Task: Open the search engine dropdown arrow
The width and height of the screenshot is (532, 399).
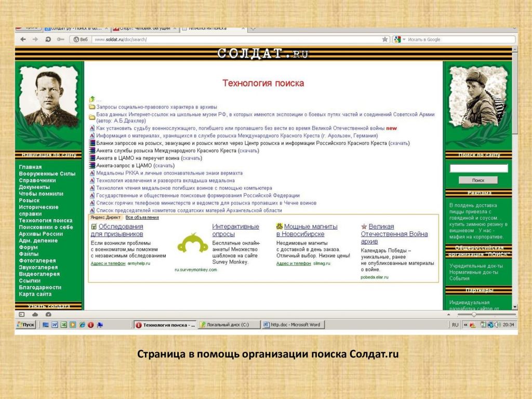Action: click(x=404, y=39)
